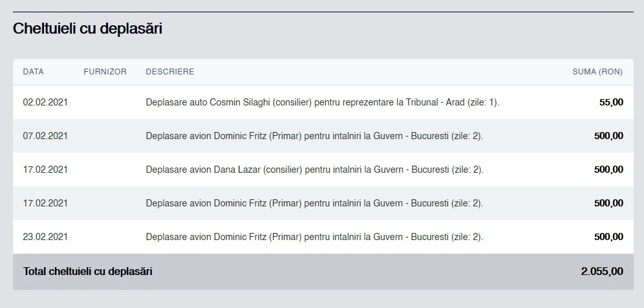Click the Dominic Fritz description dated 23.02.2021
This screenshot has height=308, width=644.
tap(314, 237)
